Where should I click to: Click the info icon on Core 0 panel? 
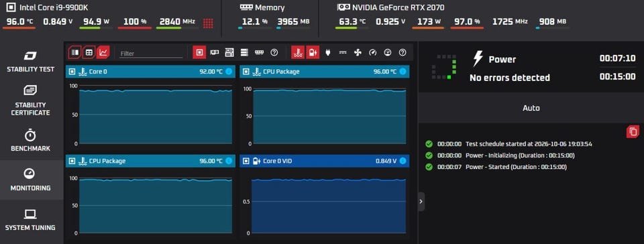[x=229, y=71]
